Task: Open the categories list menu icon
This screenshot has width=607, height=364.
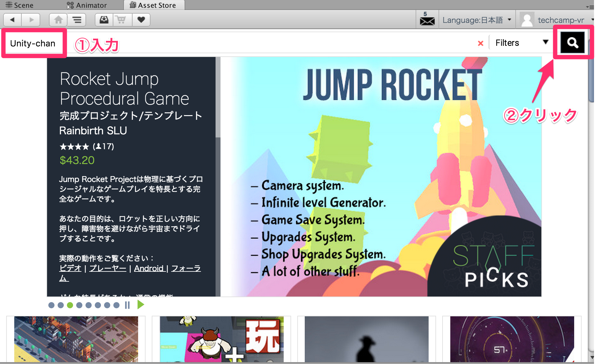Action: (77, 20)
